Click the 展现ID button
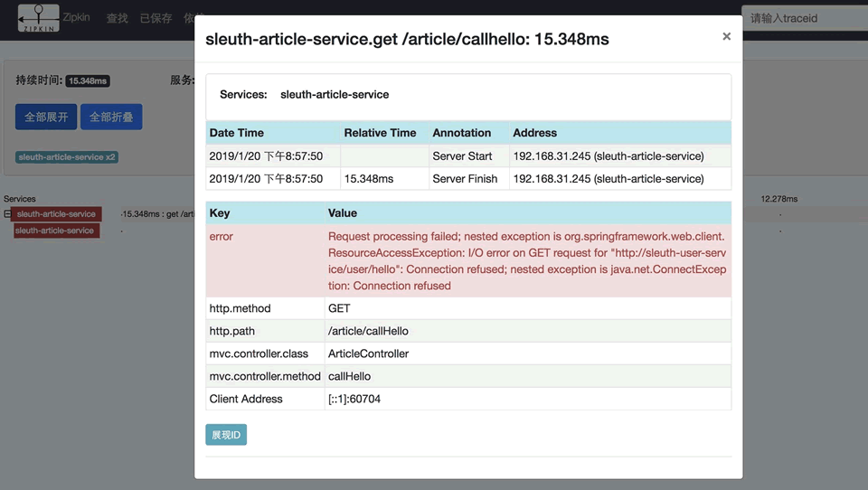 pos(226,435)
